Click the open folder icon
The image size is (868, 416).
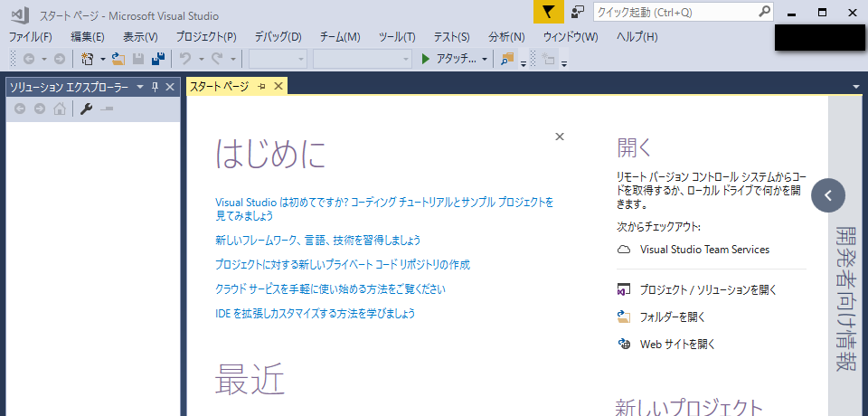pos(624,317)
